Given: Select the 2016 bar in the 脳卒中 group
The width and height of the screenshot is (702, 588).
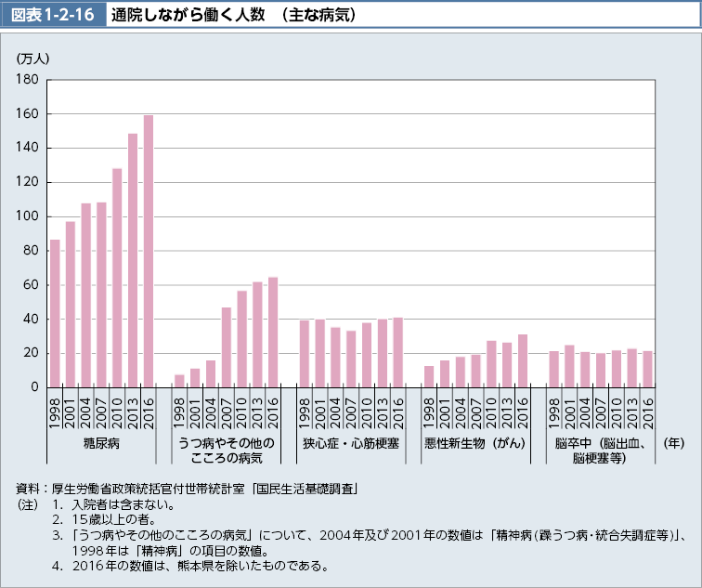Looking at the screenshot, I should 648,369.
